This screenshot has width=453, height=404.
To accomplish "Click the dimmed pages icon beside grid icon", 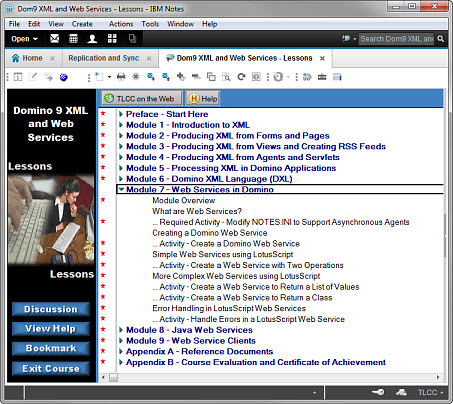I will 133,39.
